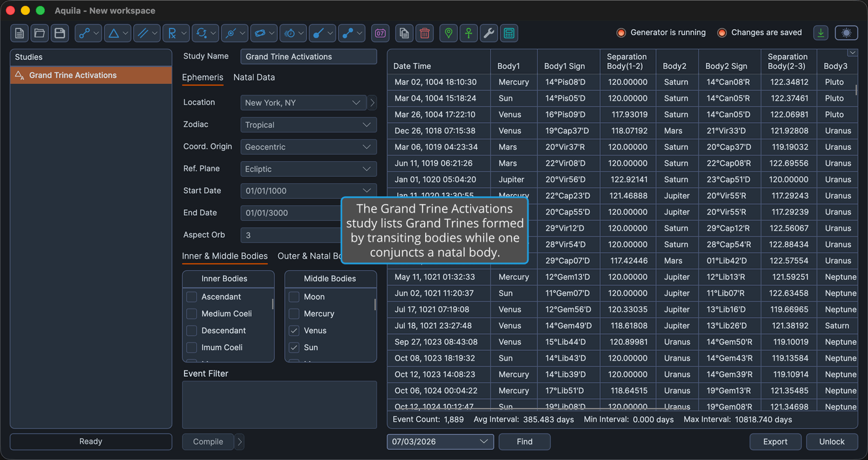868x460 pixels.
Task: Open the Start Date dropdown 01/01/1000
Action: pos(308,191)
